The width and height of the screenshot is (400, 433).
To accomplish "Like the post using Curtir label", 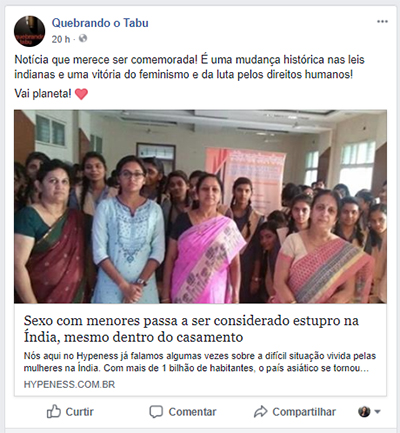I will tap(79, 412).
